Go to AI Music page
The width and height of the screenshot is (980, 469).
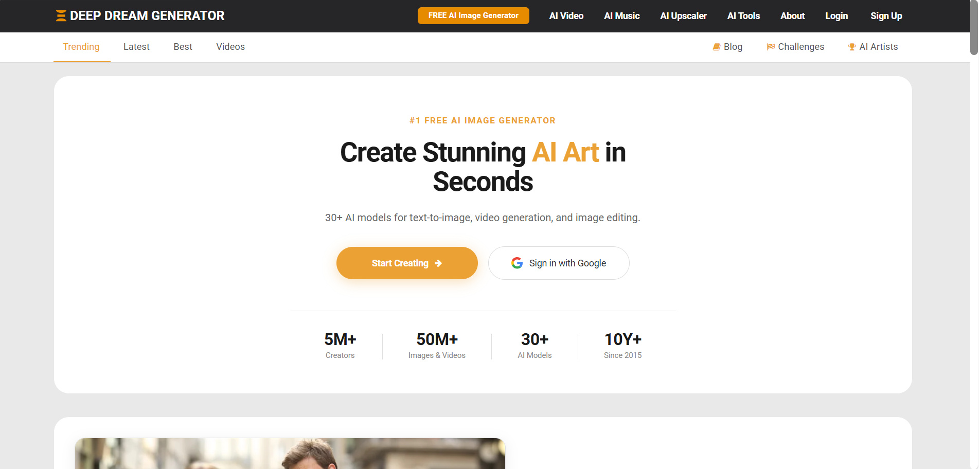621,16
